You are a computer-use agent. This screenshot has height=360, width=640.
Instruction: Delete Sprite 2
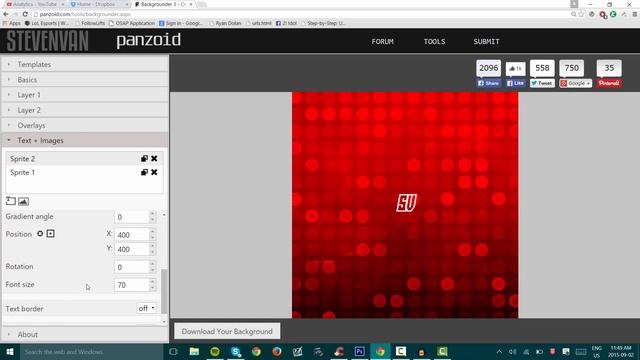(154, 158)
